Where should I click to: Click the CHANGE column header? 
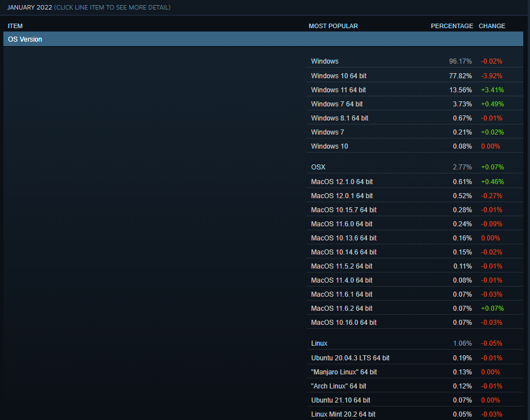(x=492, y=26)
